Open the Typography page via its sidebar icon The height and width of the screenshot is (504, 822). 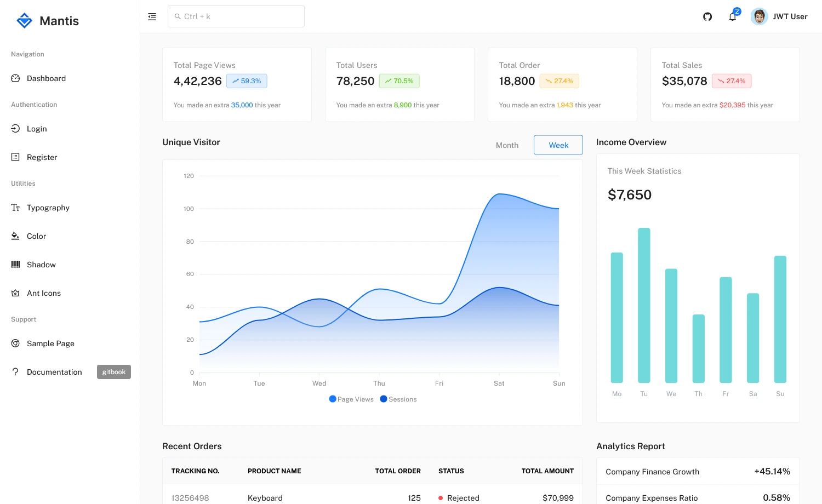(x=15, y=208)
